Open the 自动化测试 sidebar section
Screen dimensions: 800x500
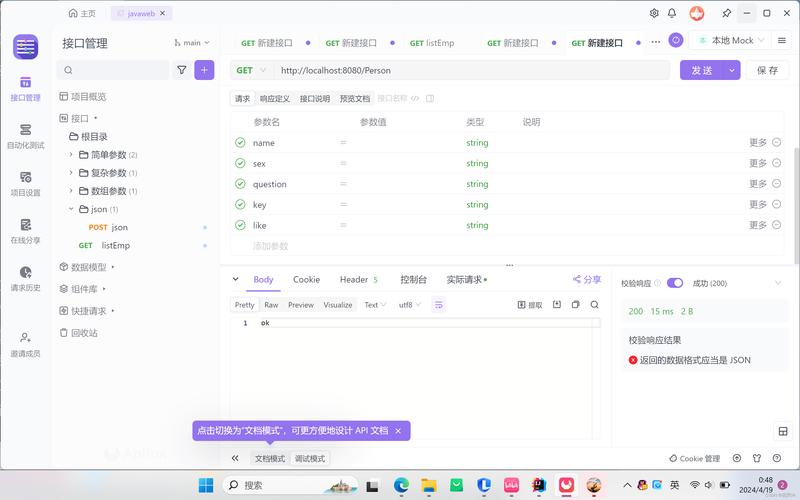tap(25, 136)
